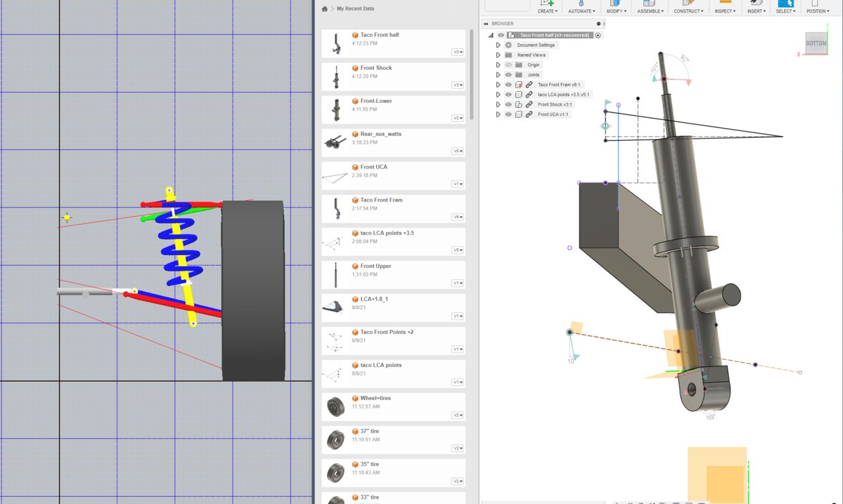Toggle visibility of the Joints folder
This screenshot has width=843, height=504.
tap(508, 74)
